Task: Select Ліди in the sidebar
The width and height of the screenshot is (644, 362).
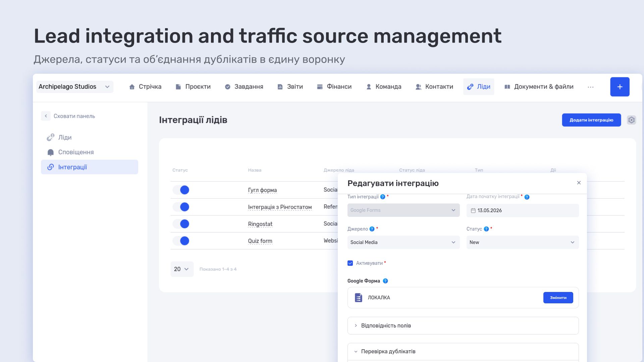Action: (89, 137)
